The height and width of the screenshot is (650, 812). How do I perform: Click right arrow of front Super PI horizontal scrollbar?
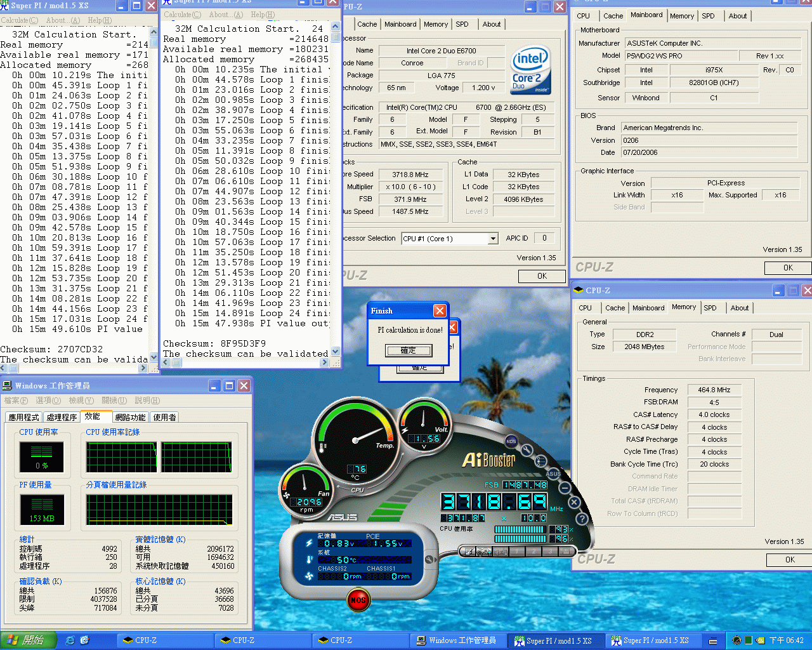coord(325,362)
